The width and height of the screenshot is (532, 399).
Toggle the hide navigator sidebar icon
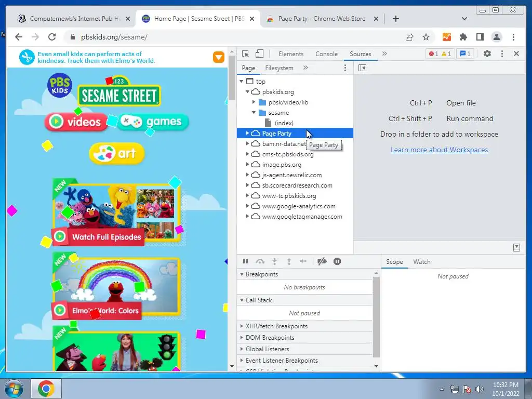pos(362,68)
